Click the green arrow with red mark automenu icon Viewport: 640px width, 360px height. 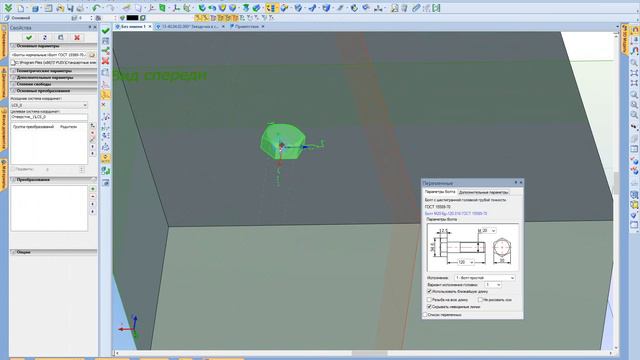coord(105,51)
